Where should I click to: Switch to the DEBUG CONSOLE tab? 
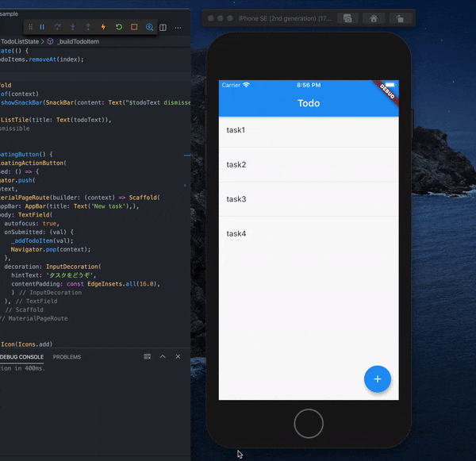click(21, 357)
